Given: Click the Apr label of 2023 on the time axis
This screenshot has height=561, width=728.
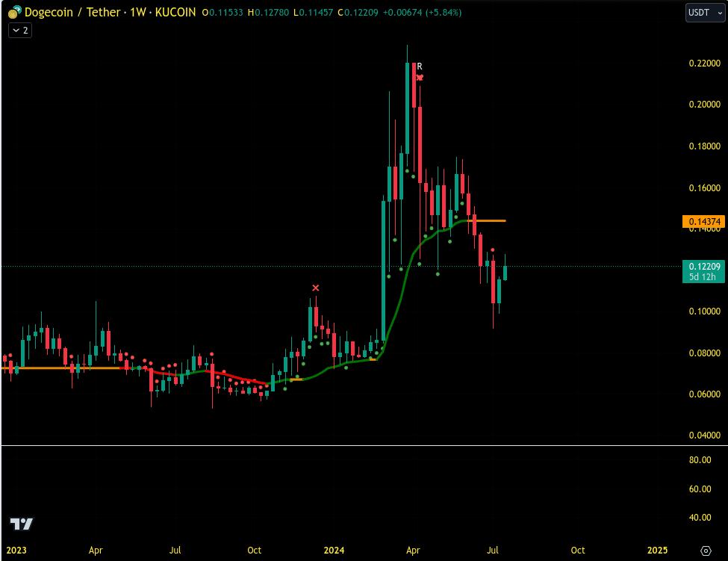Looking at the screenshot, I should click(96, 551).
